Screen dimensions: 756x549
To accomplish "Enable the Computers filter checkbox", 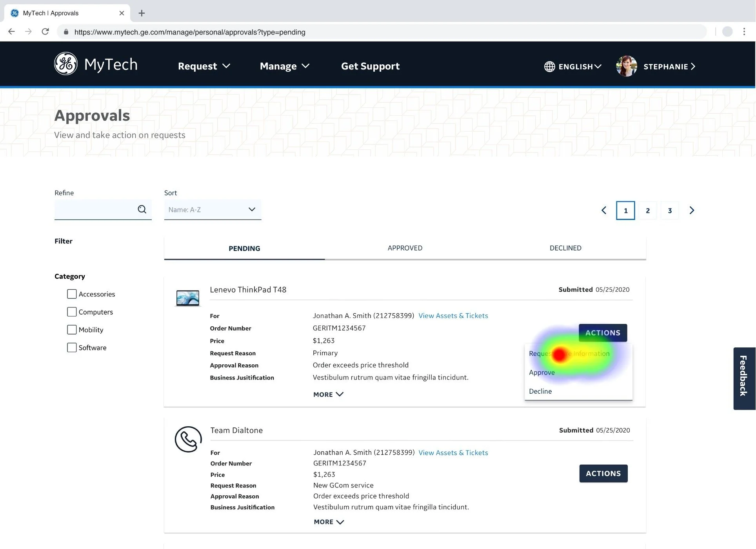I will (72, 312).
